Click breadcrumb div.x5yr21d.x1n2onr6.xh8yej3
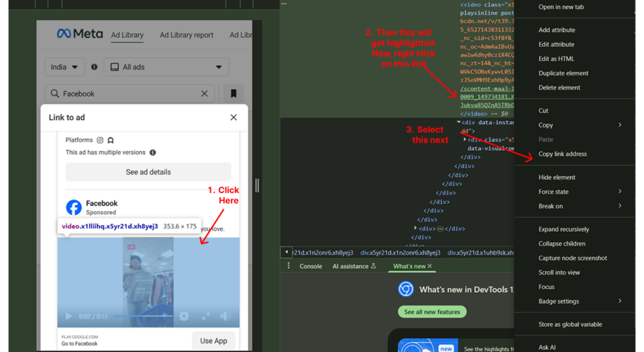The height and width of the screenshot is (352, 644). (x=400, y=253)
